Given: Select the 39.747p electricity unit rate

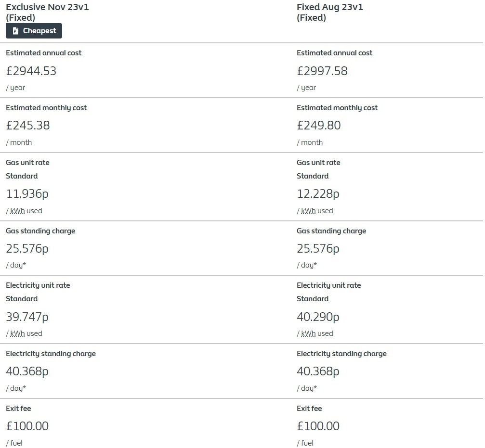Looking at the screenshot, I should pyautogui.click(x=27, y=317).
